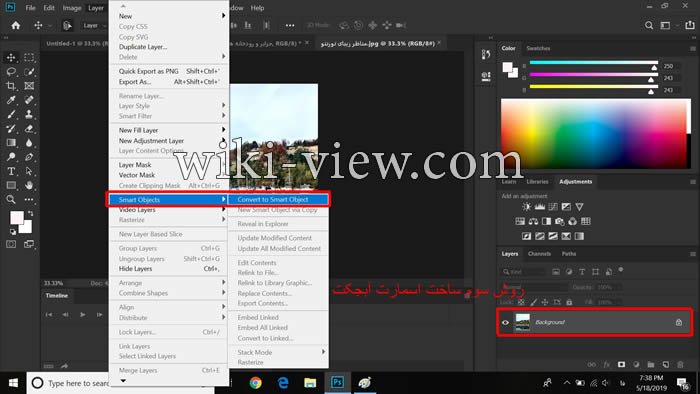Click the Home icon in options bar
Screen dimensions: 700x394
16,25
